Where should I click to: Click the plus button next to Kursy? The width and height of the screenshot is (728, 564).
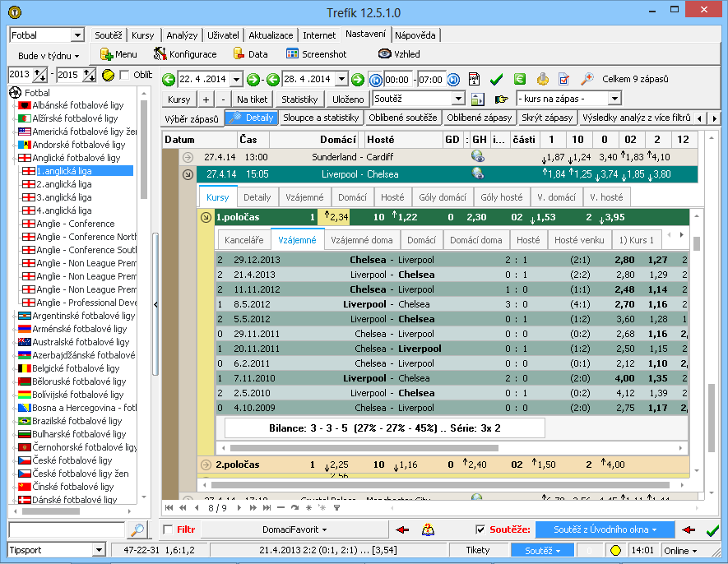[x=206, y=99]
